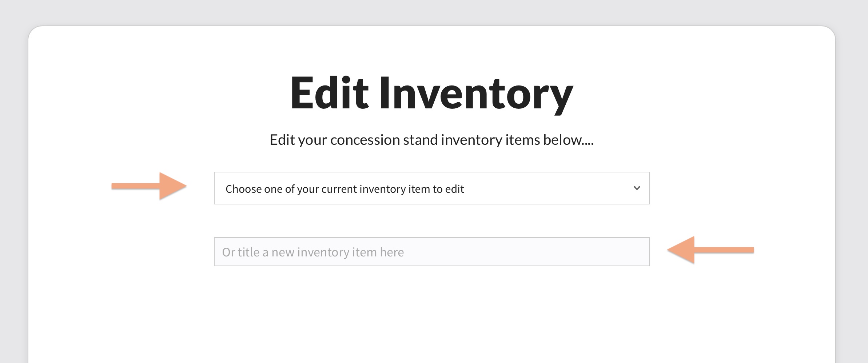Click the orange arrow pointing at text field

710,250
